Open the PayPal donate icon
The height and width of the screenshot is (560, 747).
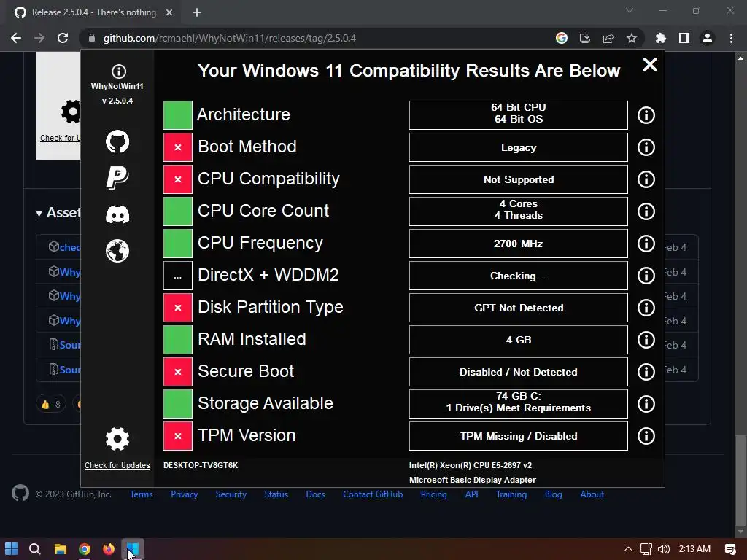[x=117, y=178]
